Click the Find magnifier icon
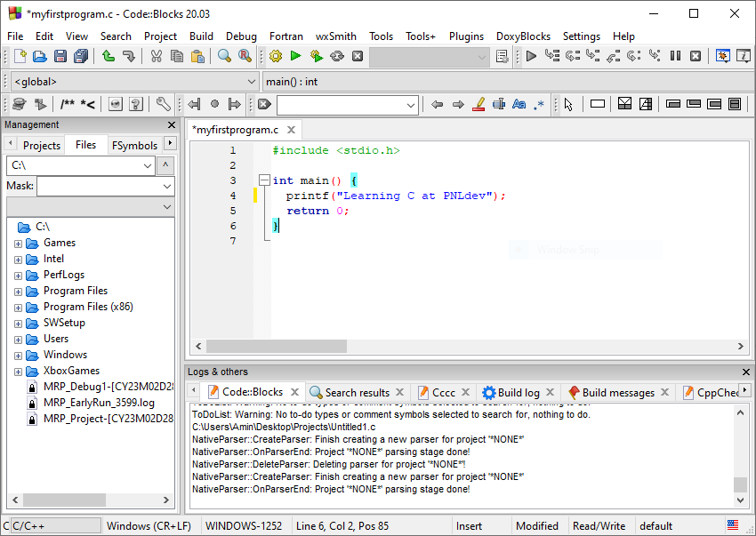The height and width of the screenshot is (536, 756). (x=224, y=56)
